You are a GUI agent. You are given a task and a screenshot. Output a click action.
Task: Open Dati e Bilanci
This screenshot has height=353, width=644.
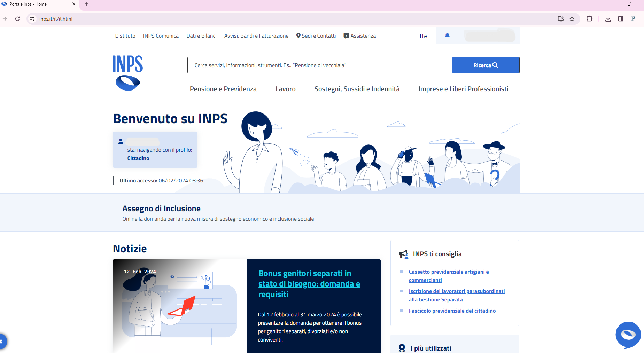(x=201, y=36)
